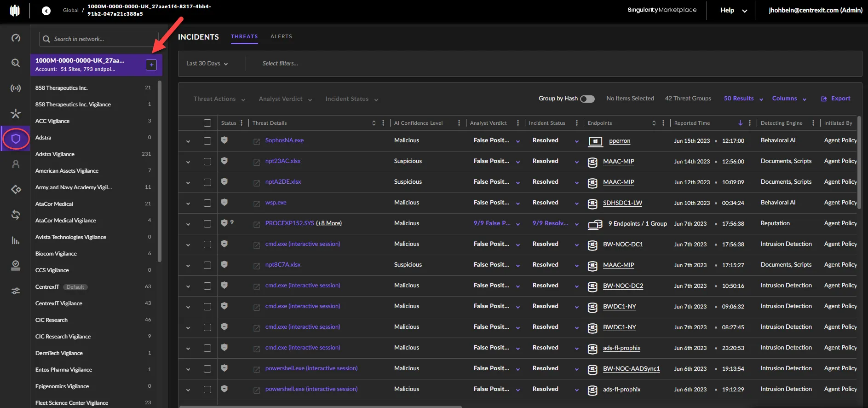Click the +8 More link on PROCEXP152.SYS
Image resolution: width=868 pixels, height=408 pixels.
pos(329,223)
